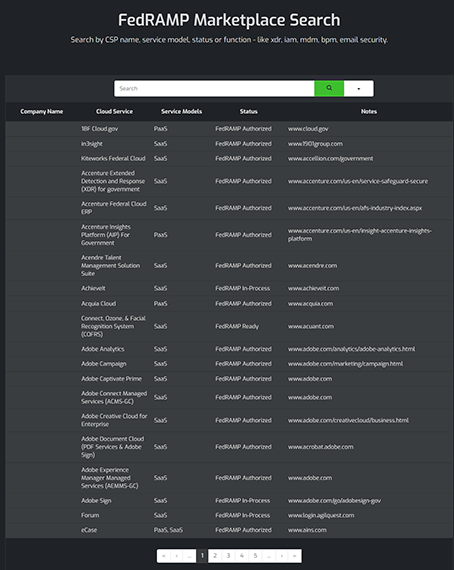Click www.acuant.com note
The width and height of the screenshot is (454, 570).
[311, 326]
